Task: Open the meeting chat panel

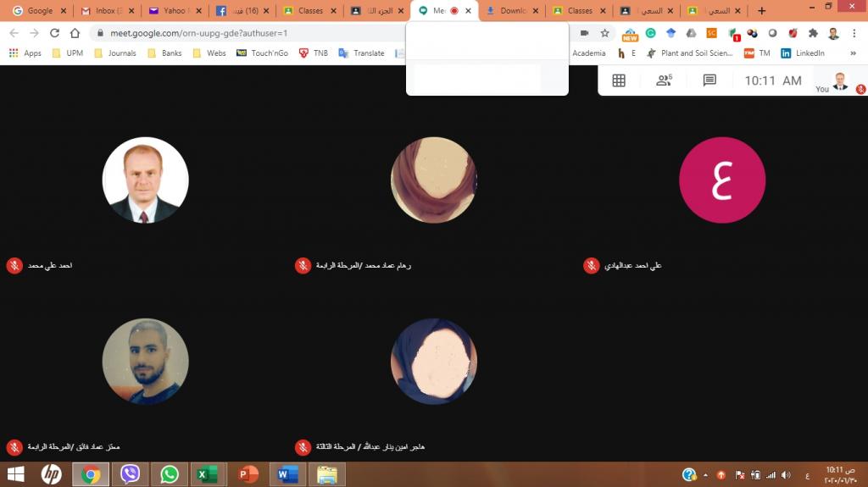Action: 709,80
